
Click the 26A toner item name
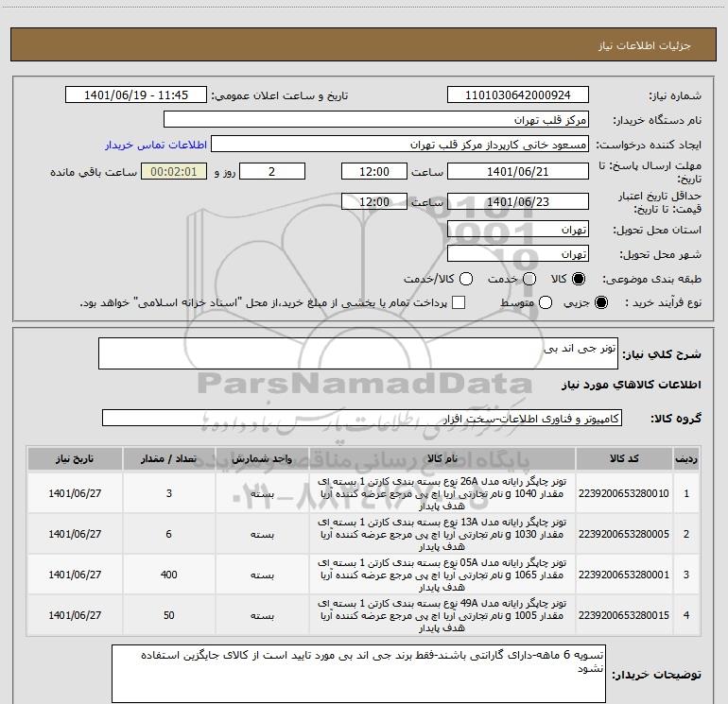tap(442, 494)
